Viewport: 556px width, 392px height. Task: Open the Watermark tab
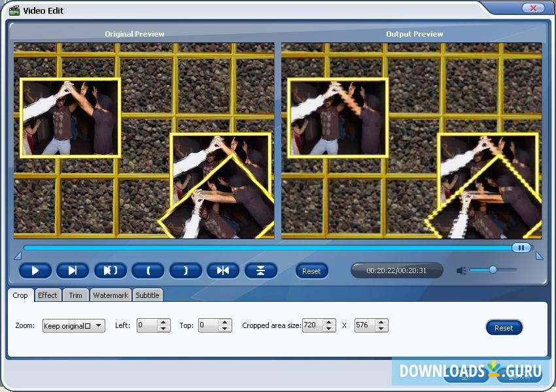[x=110, y=295]
